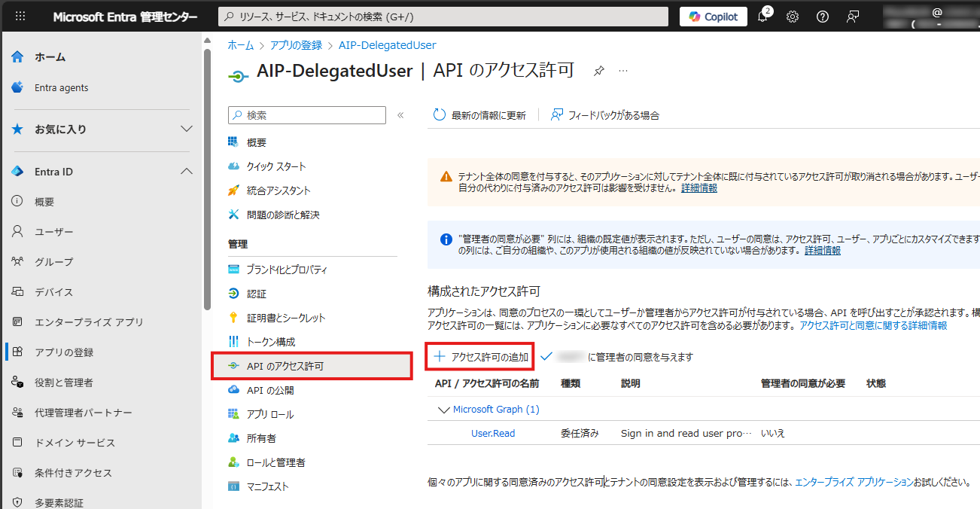Open デバイス in the sidebar

point(54,292)
